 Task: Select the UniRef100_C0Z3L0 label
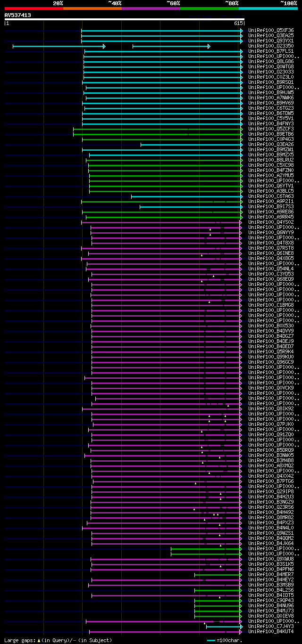pos(271,77)
